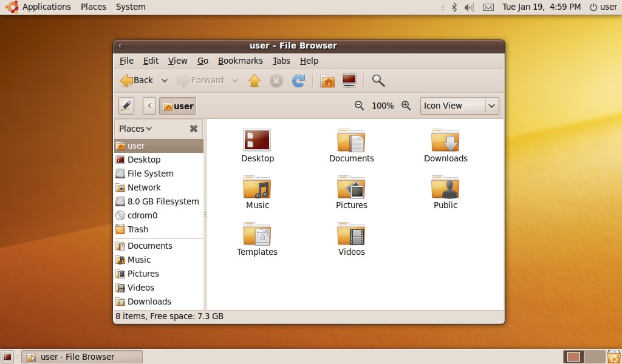The width and height of the screenshot is (622, 364).
Task: Click the status bar text '8 items, Free space: 7.3 GB'
Action: tap(169, 316)
